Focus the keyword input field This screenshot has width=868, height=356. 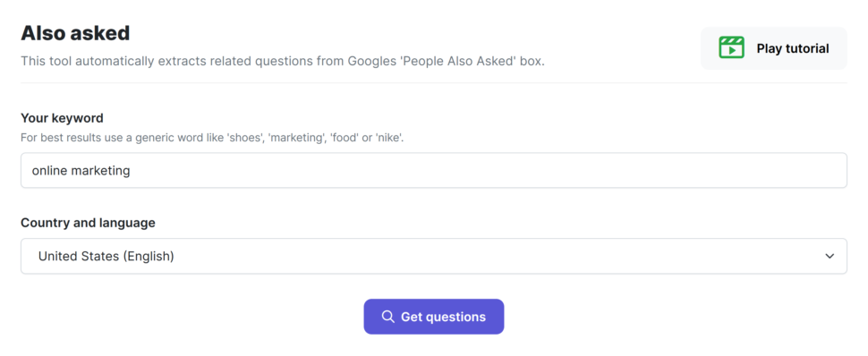click(433, 170)
